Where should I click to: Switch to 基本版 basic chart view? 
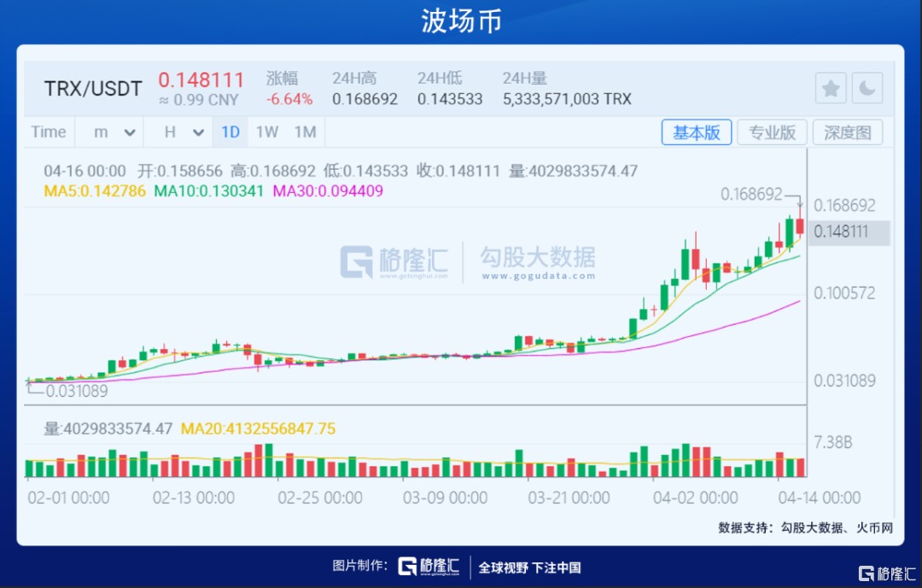697,132
